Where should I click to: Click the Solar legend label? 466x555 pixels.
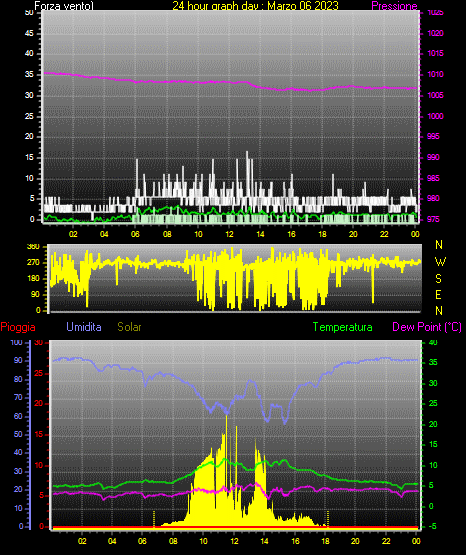(129, 327)
